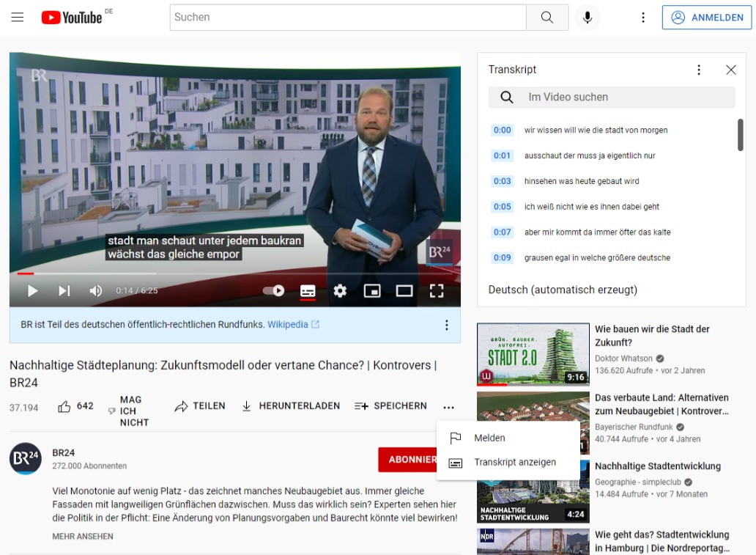Share the video via Teilen
Image resolution: width=756 pixels, height=555 pixels.
(200, 406)
